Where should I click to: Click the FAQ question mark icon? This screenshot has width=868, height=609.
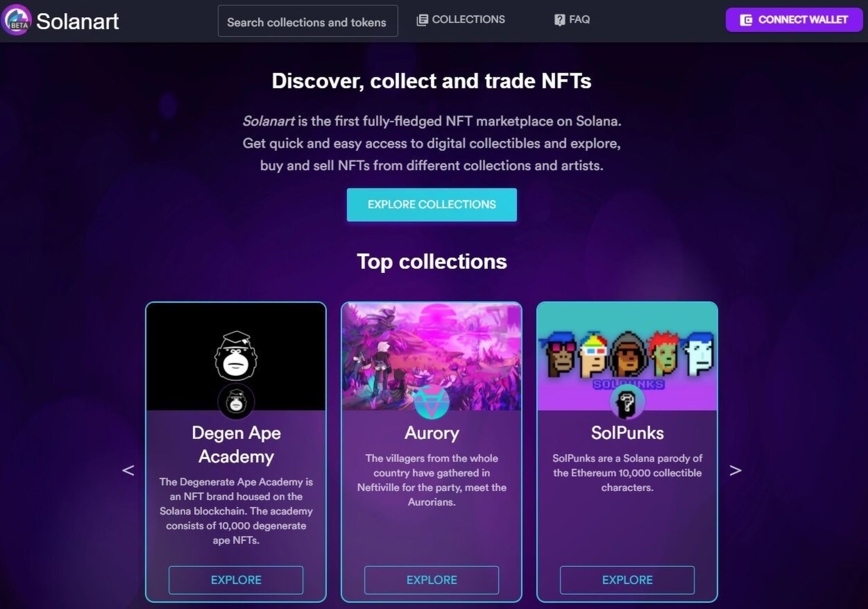coord(559,20)
